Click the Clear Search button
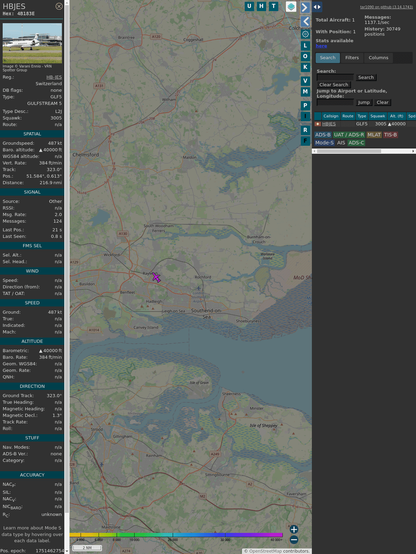This screenshot has height=554, width=416. click(334, 85)
